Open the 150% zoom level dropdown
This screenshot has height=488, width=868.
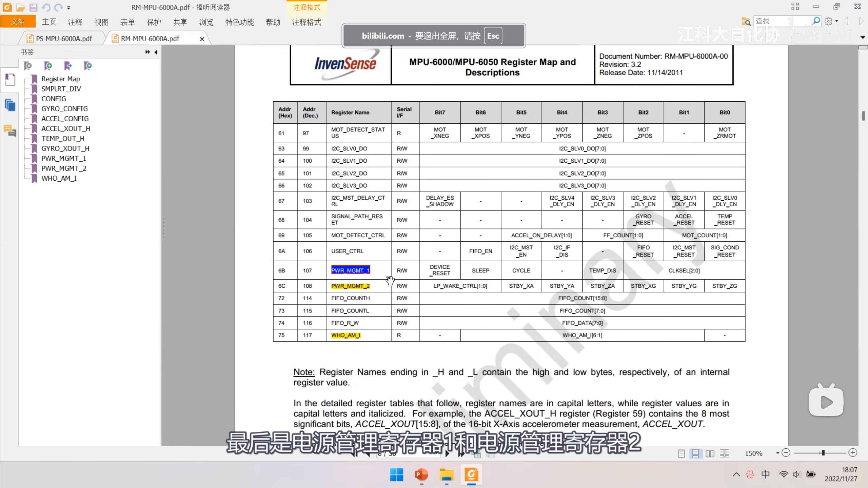click(x=777, y=453)
